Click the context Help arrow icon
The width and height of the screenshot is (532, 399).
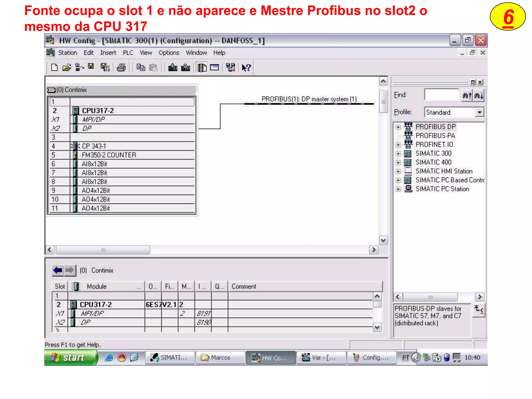click(246, 68)
